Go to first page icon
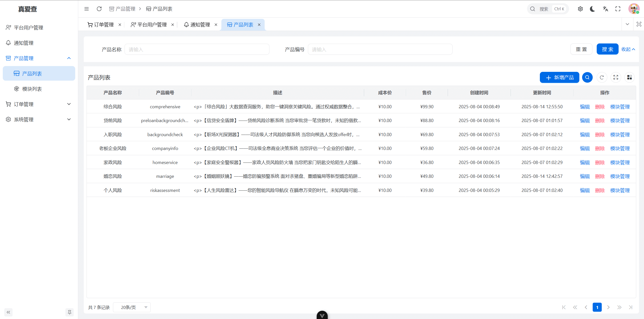Screen dimensions: 644x319 (564, 307)
